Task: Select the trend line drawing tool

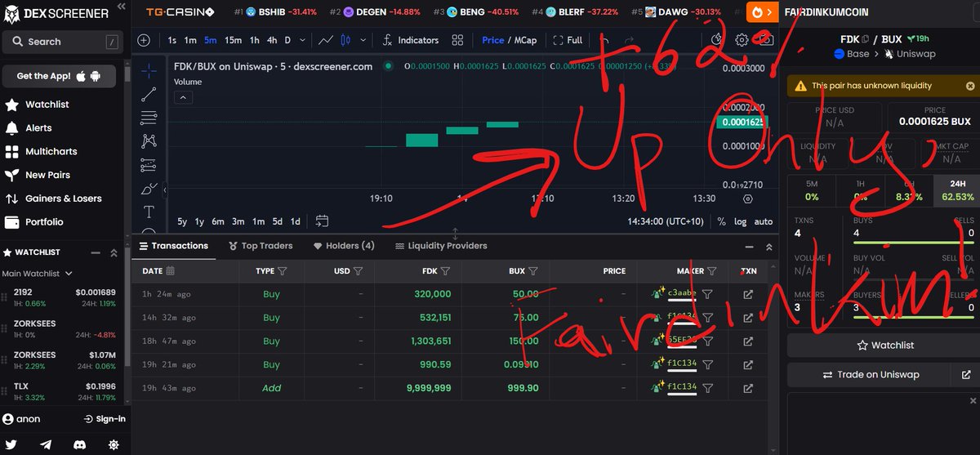Action: coord(149,95)
